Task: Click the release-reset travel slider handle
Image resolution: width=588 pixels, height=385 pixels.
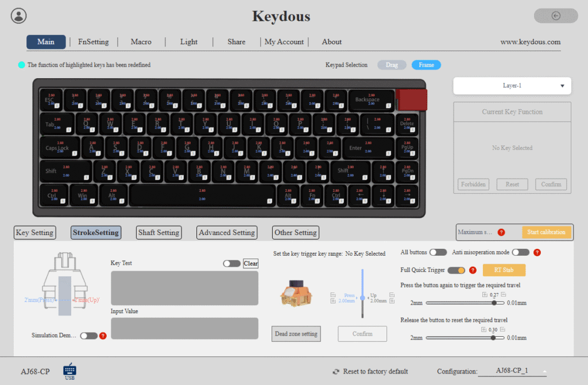Action: 493,338
